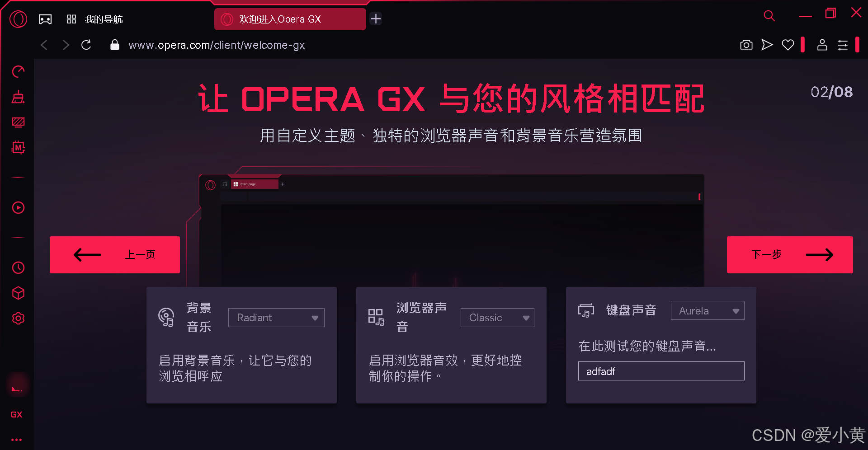868x450 pixels.
Task: Click the 背景音乐 disc icon
Action: point(166,317)
